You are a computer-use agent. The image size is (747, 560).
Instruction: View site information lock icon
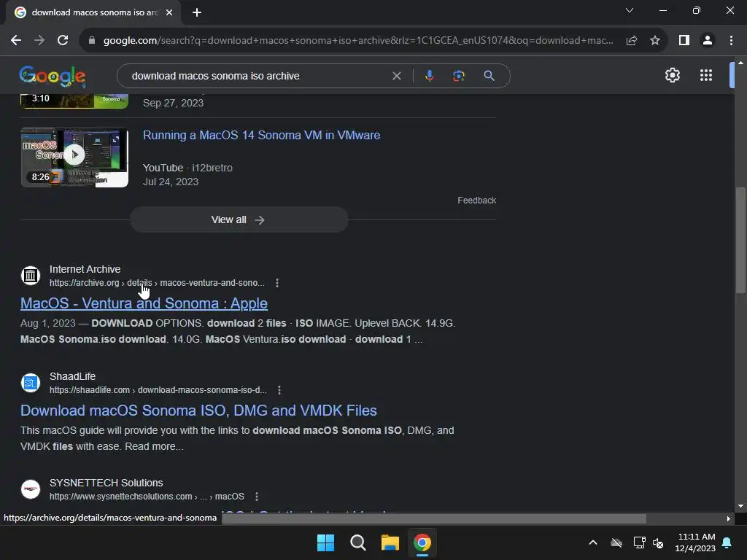point(92,41)
